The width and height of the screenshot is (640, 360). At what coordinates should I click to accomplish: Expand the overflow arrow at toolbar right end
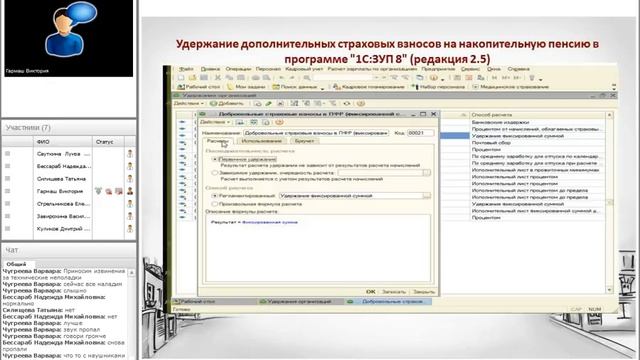[613, 87]
